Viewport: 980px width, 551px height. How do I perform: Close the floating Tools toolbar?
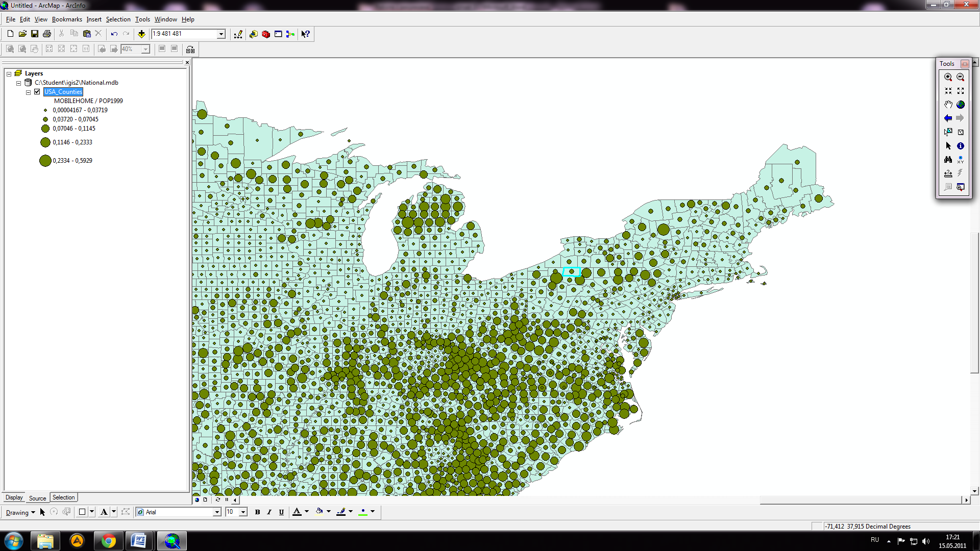(x=965, y=64)
